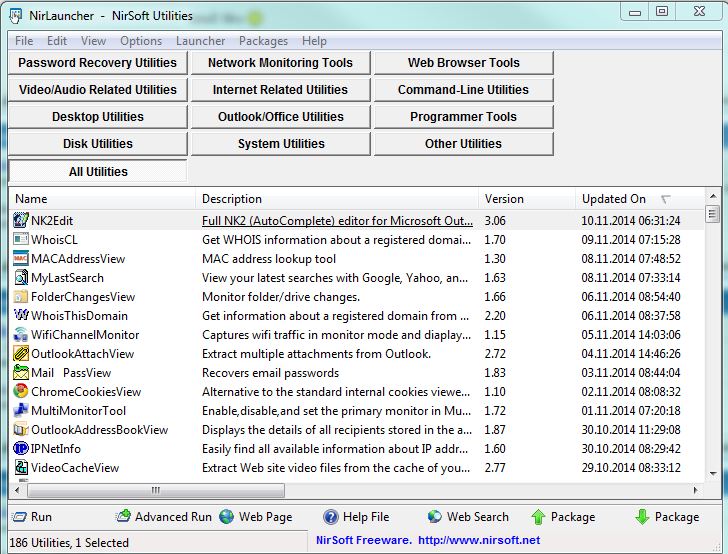Image resolution: width=728 pixels, height=554 pixels.
Task: Show Web Browser Tools category
Action: point(463,63)
